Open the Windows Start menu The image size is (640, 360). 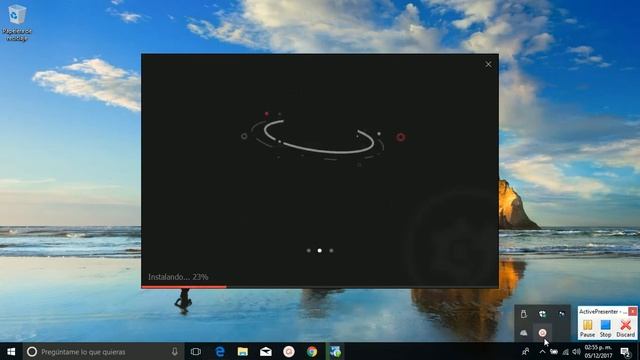[x=11, y=351]
